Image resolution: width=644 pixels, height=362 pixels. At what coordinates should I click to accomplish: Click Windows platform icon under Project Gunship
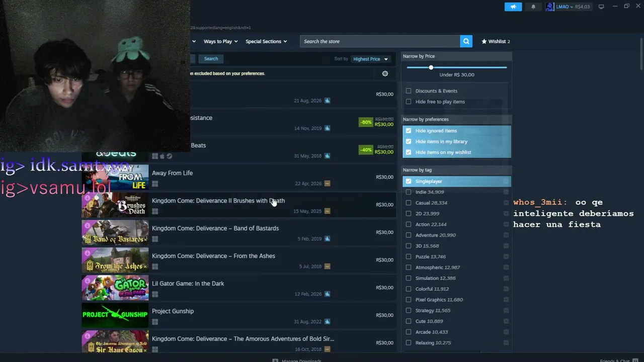(x=155, y=322)
